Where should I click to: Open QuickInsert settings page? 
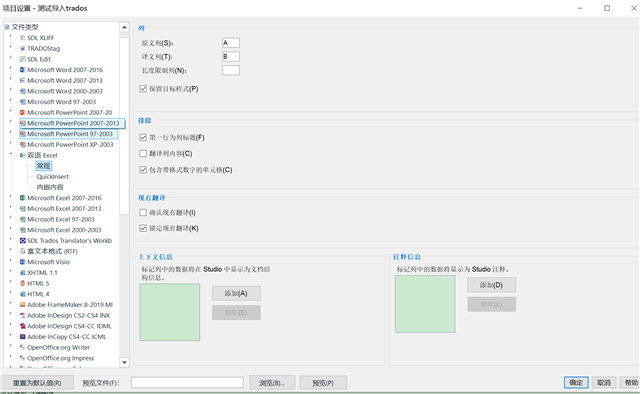click(53, 176)
